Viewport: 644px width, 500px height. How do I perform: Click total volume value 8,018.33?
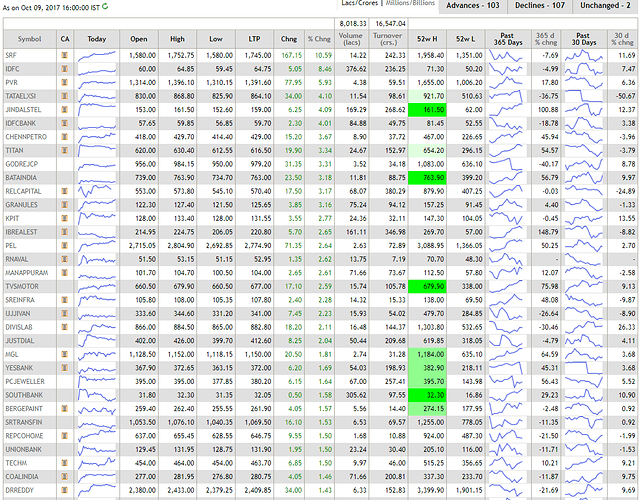click(353, 23)
